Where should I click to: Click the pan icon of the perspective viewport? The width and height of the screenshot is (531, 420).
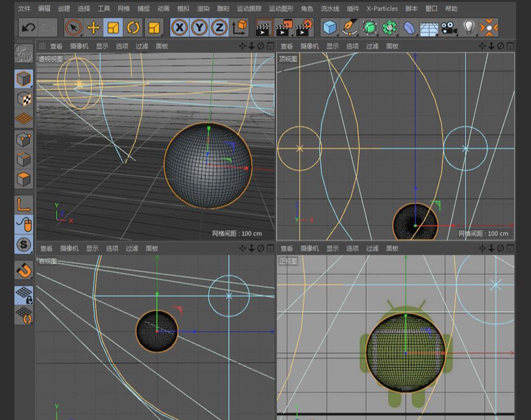point(242,46)
